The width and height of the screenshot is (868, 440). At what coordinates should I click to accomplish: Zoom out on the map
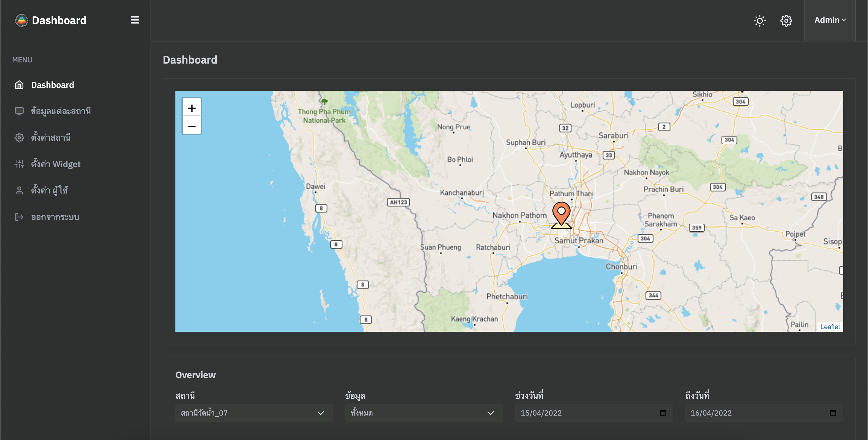pyautogui.click(x=192, y=126)
